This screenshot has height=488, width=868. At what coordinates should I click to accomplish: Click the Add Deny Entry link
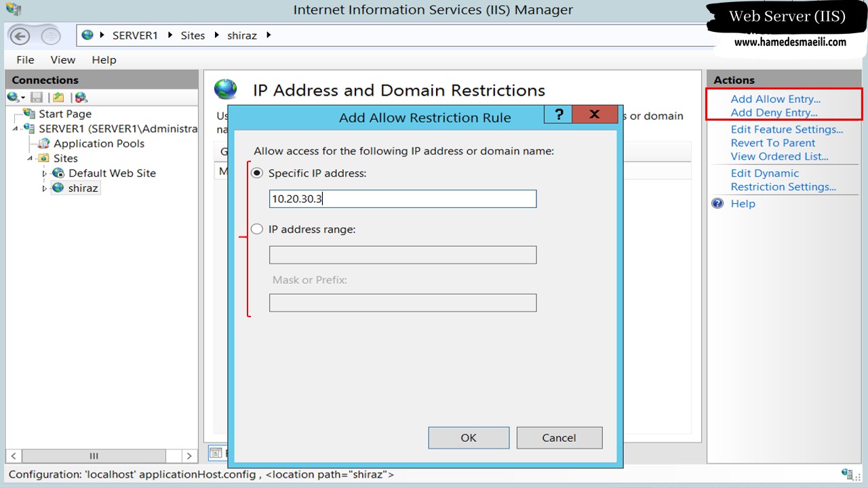774,113
